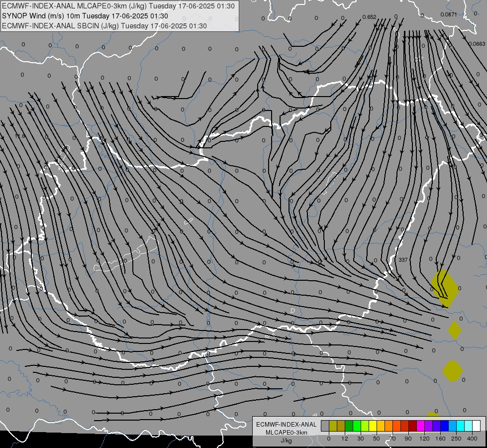Pick the pure yellow legend swatch
Viewport: 487px width, 448px height.
(373, 426)
